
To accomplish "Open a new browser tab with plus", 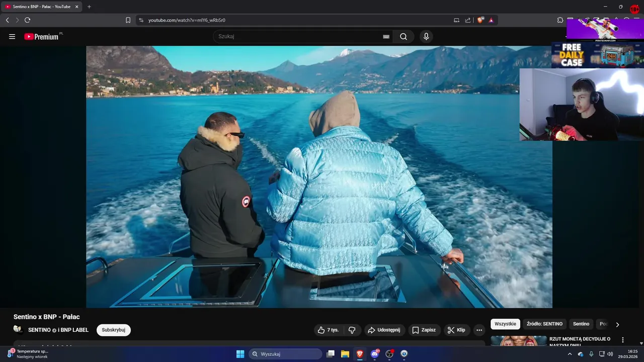I will (x=89, y=7).
